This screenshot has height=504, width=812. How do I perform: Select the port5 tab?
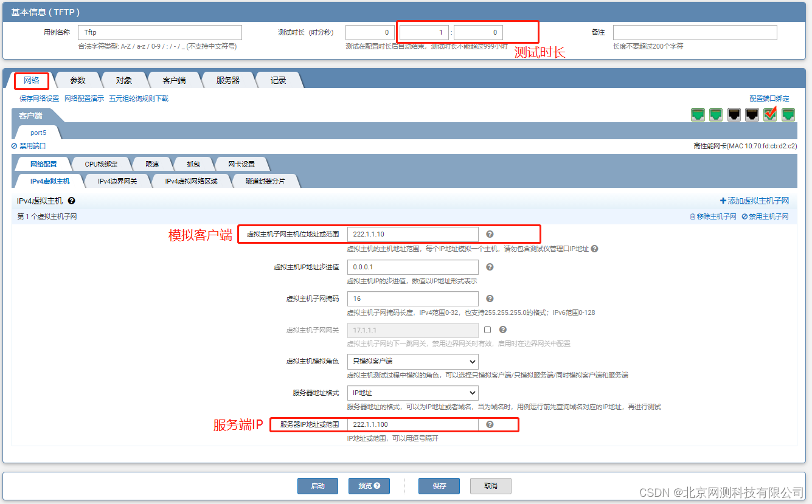(38, 133)
